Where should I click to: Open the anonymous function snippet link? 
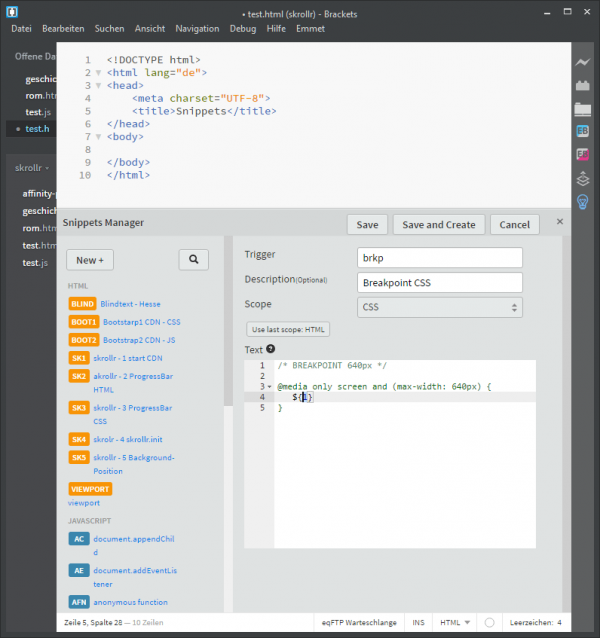(x=130, y=602)
